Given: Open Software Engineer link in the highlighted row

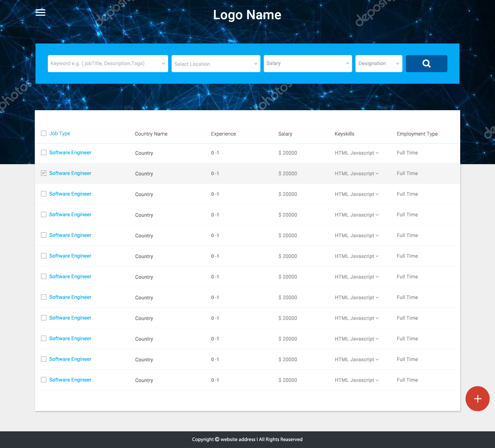Looking at the screenshot, I should point(70,173).
